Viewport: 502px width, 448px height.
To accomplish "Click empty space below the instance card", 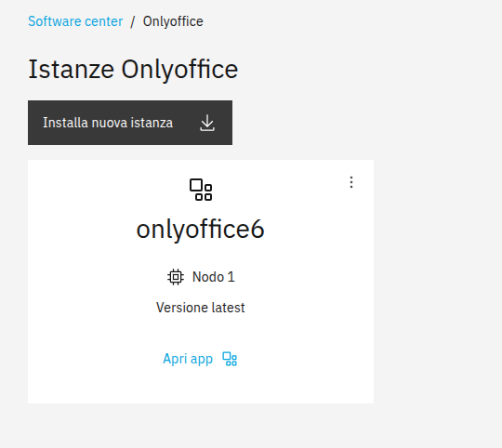I will click(x=201, y=426).
